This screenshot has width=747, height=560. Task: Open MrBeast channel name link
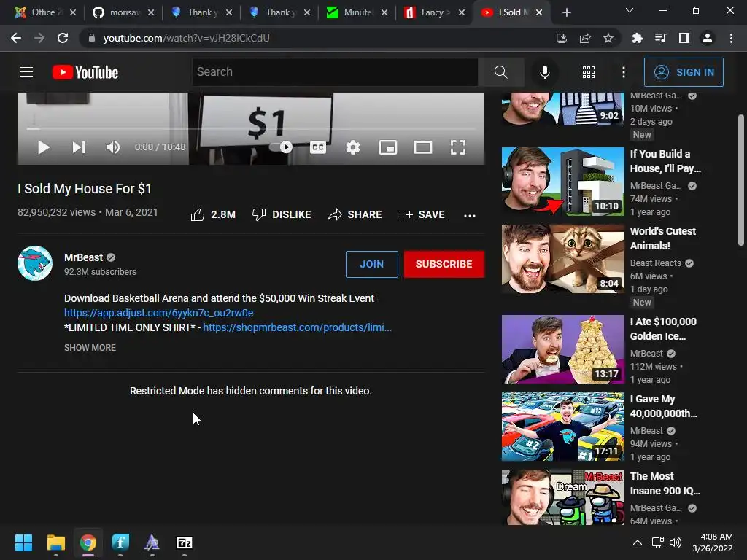click(83, 257)
